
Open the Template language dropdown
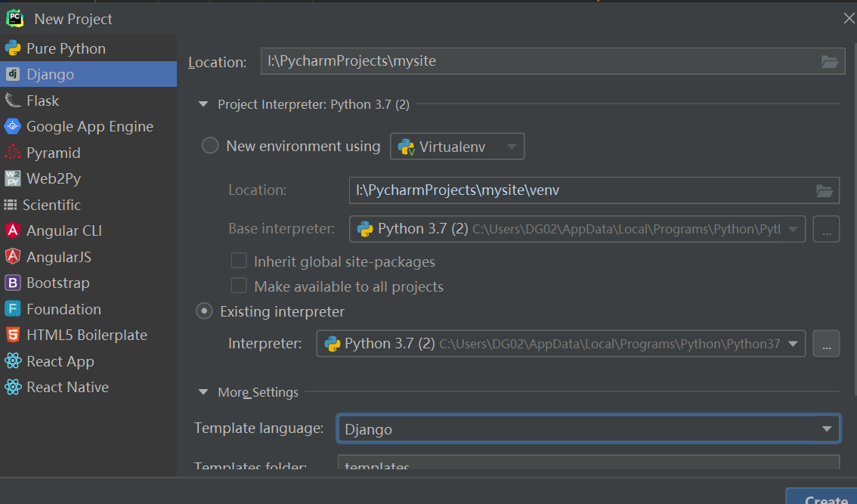tap(589, 428)
